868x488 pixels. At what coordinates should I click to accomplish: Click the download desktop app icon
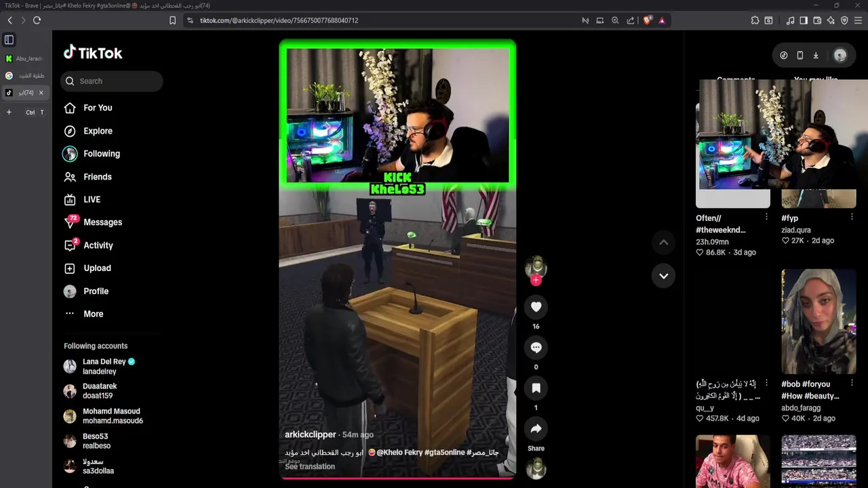(x=816, y=56)
